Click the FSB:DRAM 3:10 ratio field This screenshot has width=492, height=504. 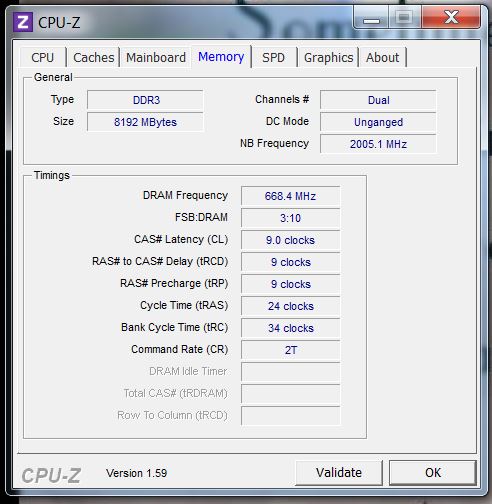[x=290, y=218]
